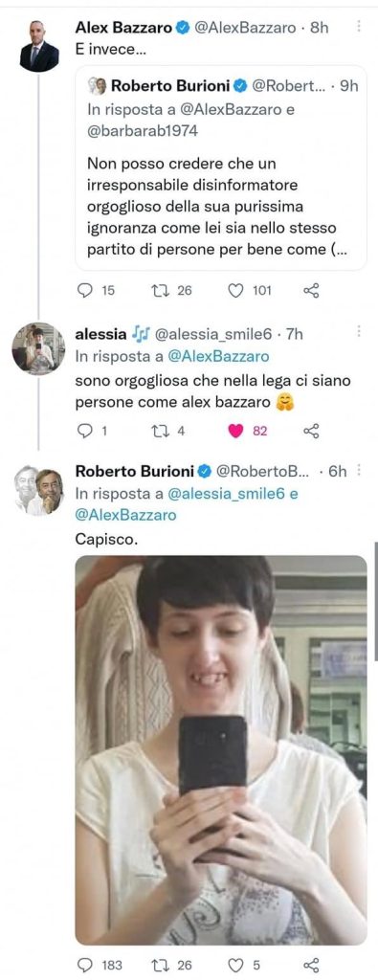Retweet Alex Bazzaro's 'E invece...' tweet
Viewport: 378px width, 980px height.
(x=172, y=290)
